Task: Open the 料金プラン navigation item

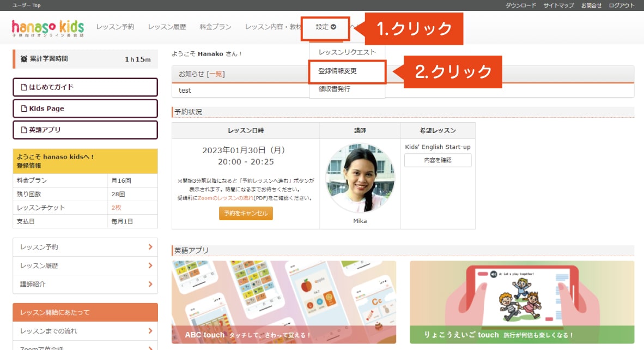Action: pos(216,26)
